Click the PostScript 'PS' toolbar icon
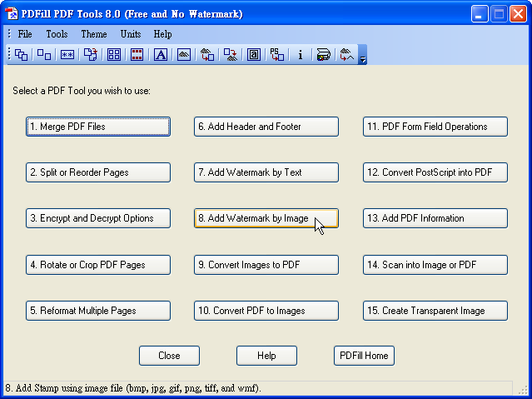 pyautogui.click(x=277, y=54)
